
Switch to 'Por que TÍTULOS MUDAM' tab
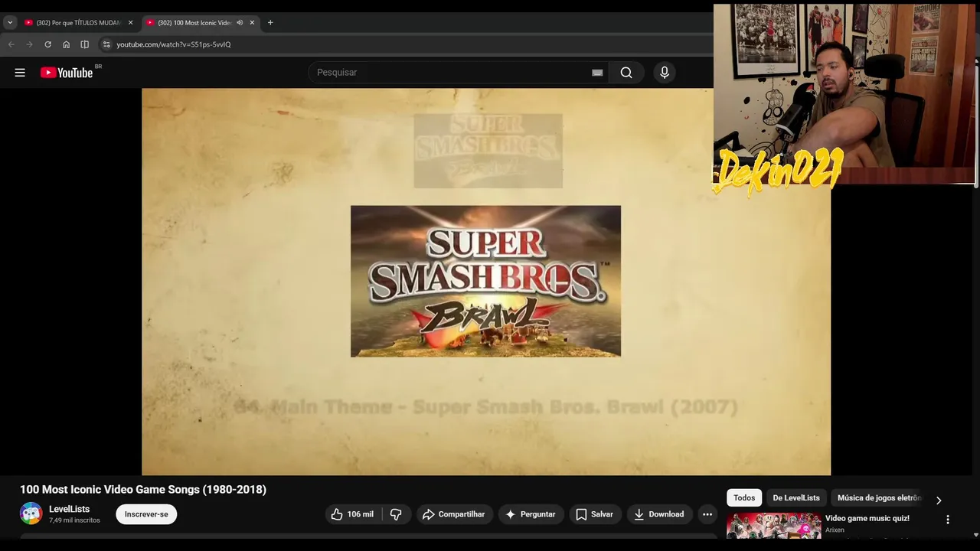pyautogui.click(x=80, y=23)
